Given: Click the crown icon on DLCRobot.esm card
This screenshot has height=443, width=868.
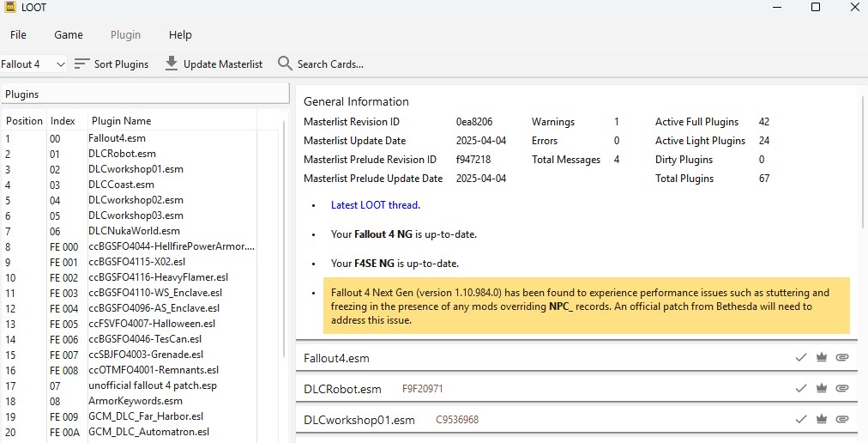Looking at the screenshot, I should 822,388.
